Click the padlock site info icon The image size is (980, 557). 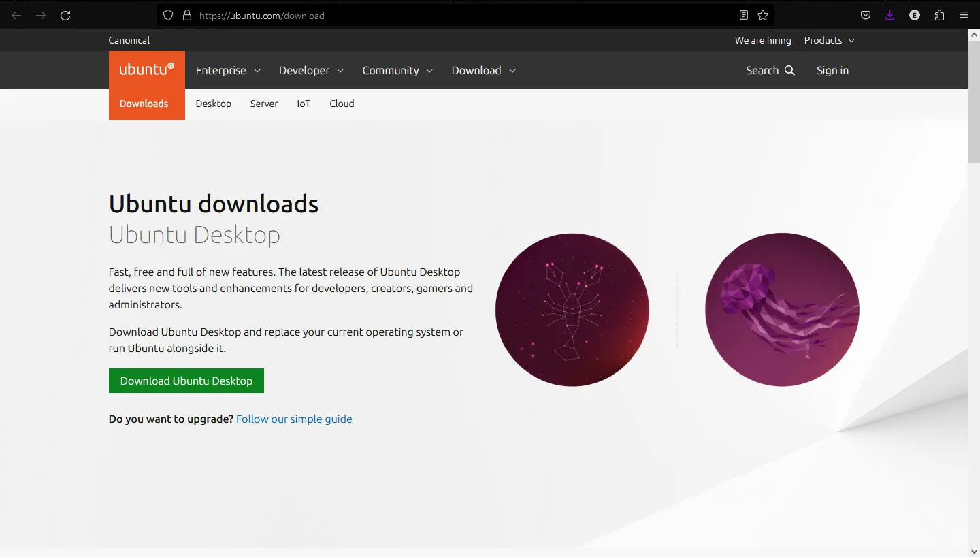(187, 15)
